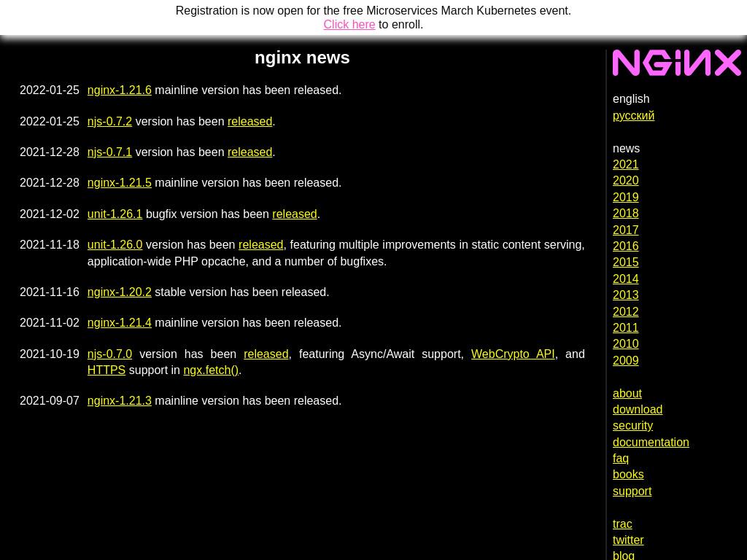
Task: Go to the download page
Action: [x=638, y=410]
